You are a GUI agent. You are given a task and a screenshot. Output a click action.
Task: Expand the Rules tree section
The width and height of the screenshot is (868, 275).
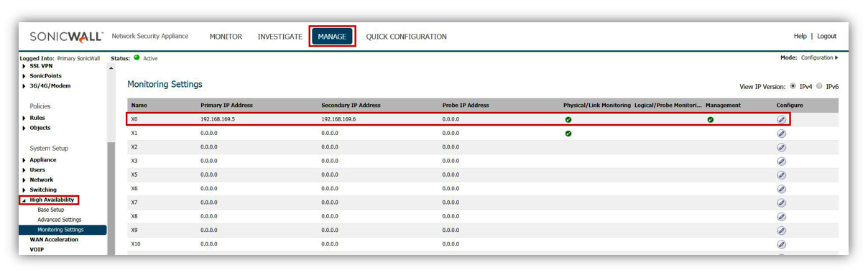(24, 118)
